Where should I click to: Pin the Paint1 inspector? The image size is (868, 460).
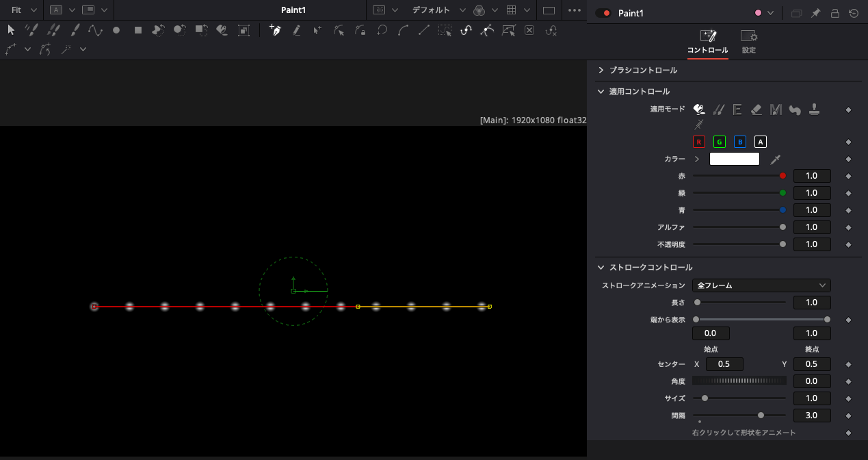(815, 13)
